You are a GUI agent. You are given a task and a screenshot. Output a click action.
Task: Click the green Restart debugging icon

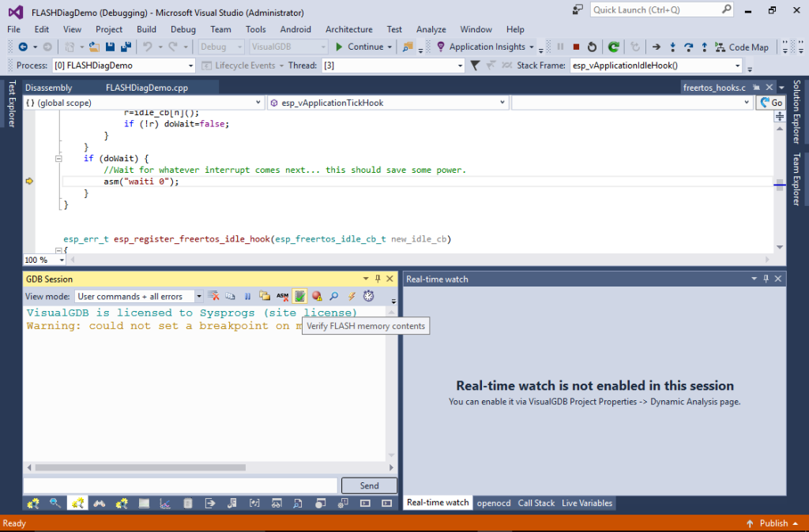pyautogui.click(x=613, y=47)
